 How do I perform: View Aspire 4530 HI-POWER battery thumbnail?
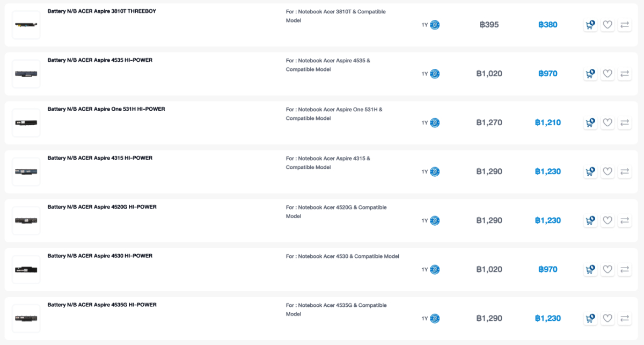26,269
